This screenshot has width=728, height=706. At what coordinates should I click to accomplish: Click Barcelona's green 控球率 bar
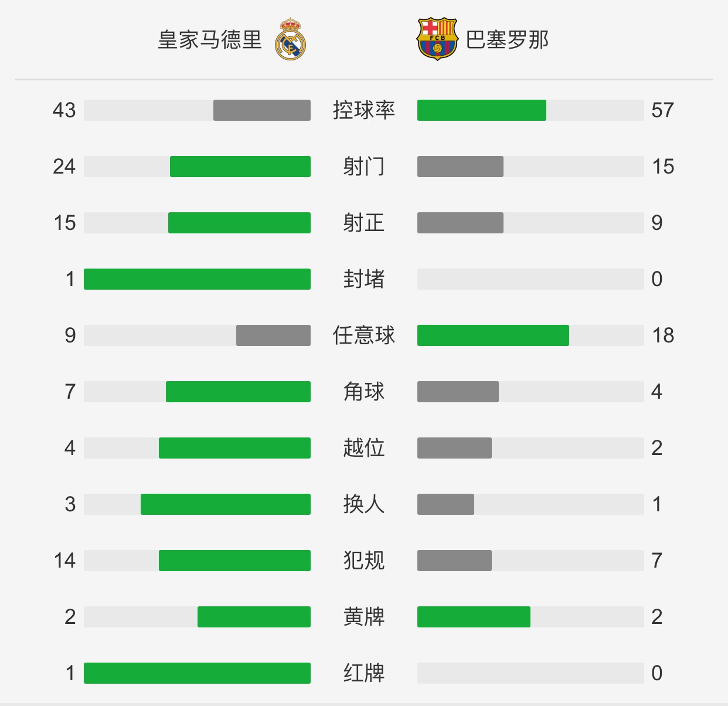(482, 110)
